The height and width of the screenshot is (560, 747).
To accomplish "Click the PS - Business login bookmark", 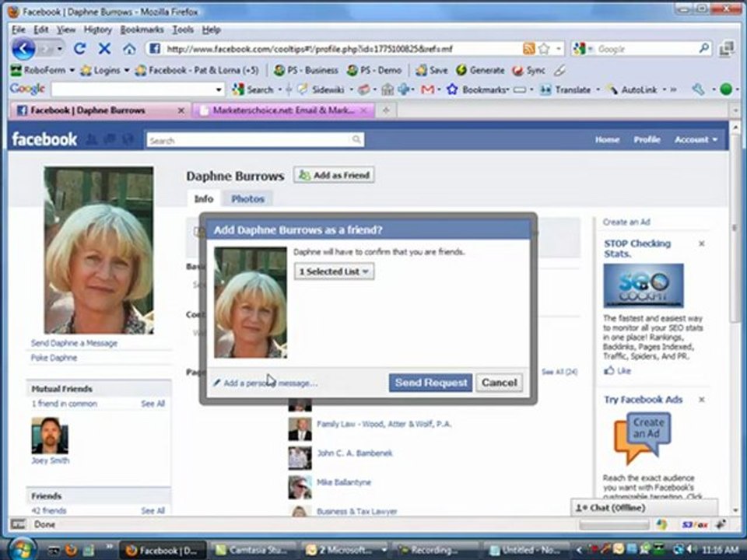I will tap(306, 71).
